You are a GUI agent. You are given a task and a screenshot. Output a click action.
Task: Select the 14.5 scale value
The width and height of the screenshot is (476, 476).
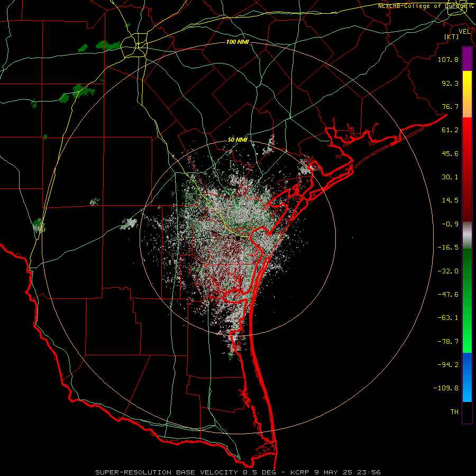coord(450,200)
